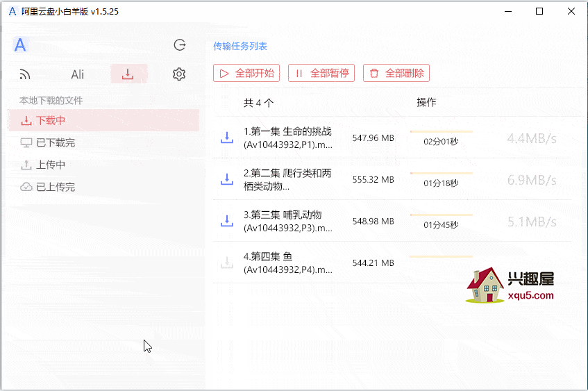This screenshot has height=391, width=588.
Task: Go to 上传中 section
Action: pos(43,165)
